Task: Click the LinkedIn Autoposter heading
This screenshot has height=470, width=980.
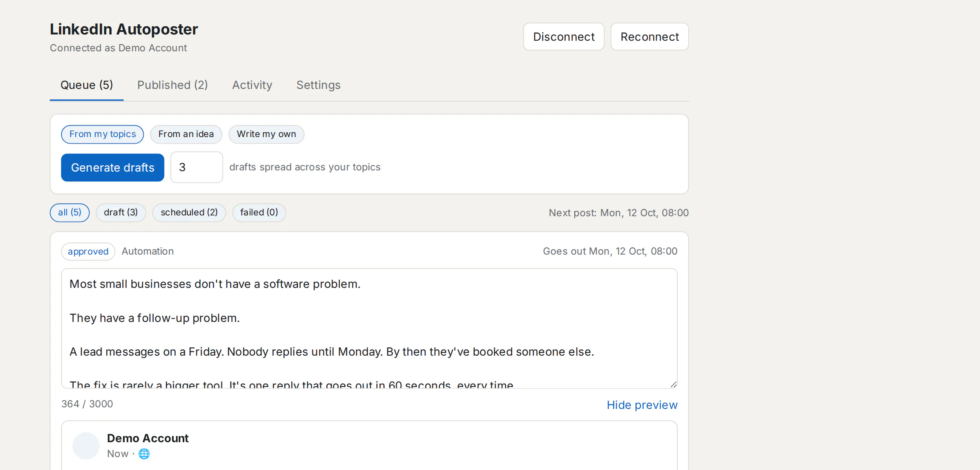Action: (124, 29)
